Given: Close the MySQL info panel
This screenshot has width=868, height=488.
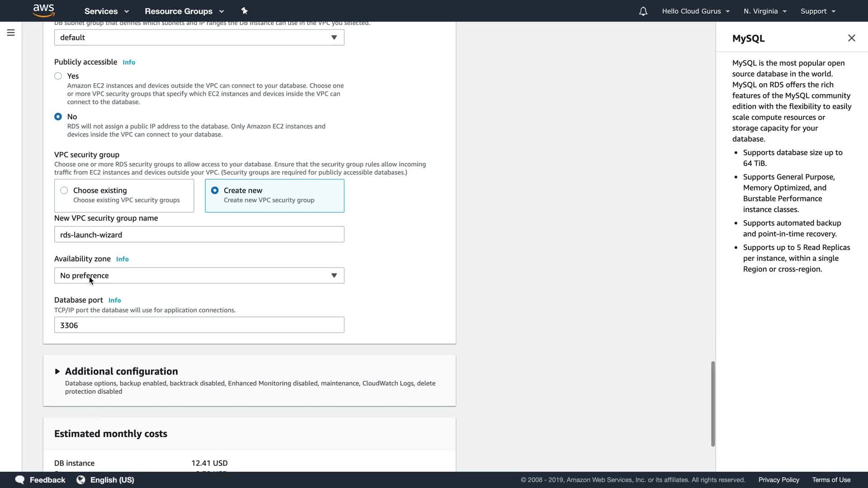Looking at the screenshot, I should click(851, 38).
